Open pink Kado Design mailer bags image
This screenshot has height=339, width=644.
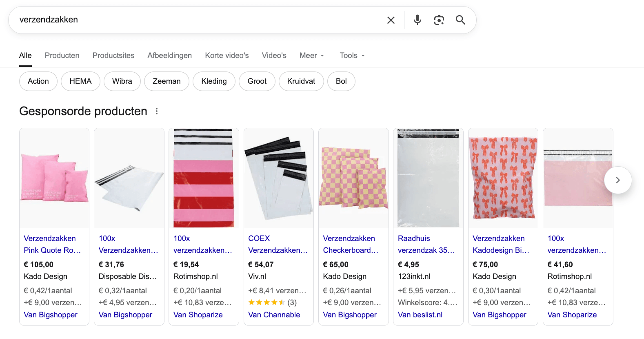coord(54,178)
